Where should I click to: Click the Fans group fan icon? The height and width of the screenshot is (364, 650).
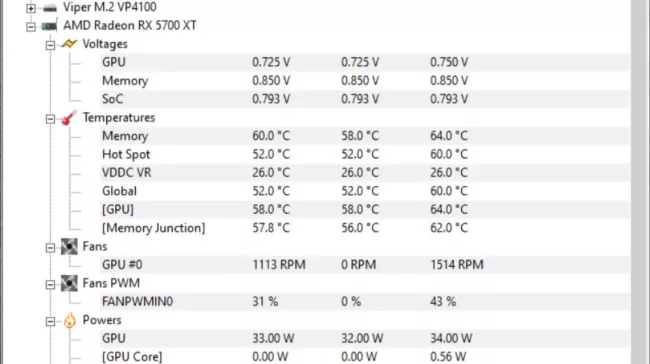tap(69, 246)
